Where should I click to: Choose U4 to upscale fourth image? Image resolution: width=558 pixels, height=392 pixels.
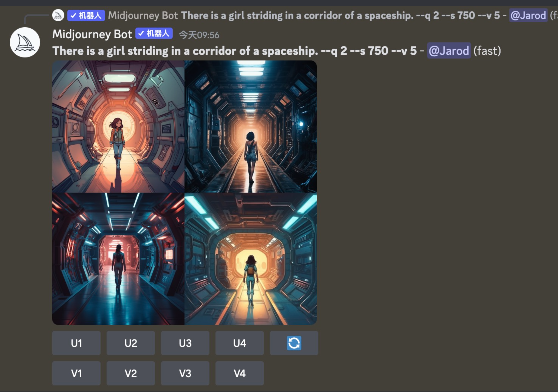click(240, 343)
